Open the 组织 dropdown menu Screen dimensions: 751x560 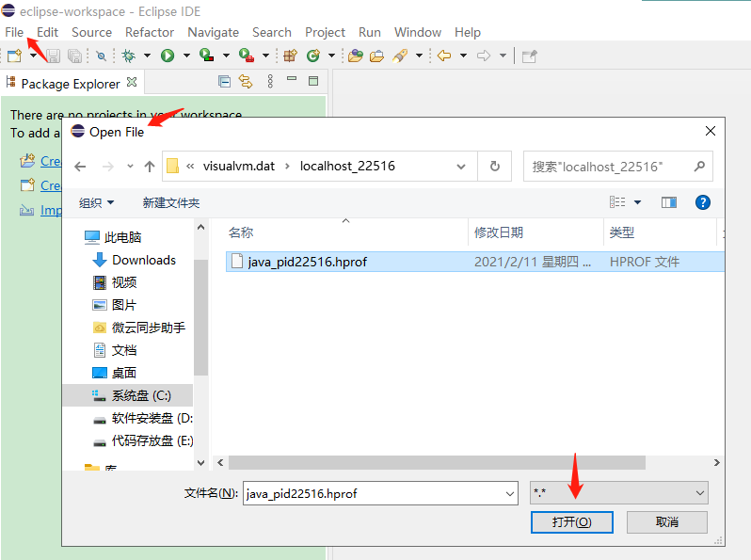96,202
